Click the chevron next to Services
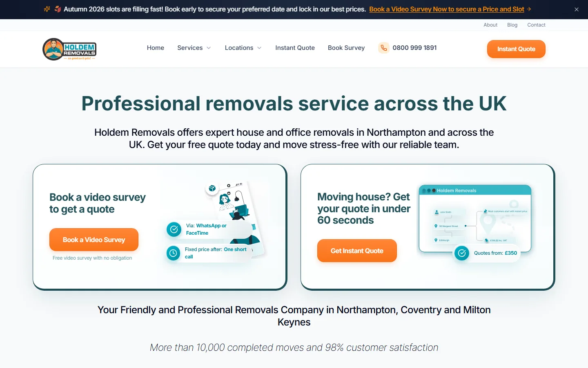 (x=209, y=48)
